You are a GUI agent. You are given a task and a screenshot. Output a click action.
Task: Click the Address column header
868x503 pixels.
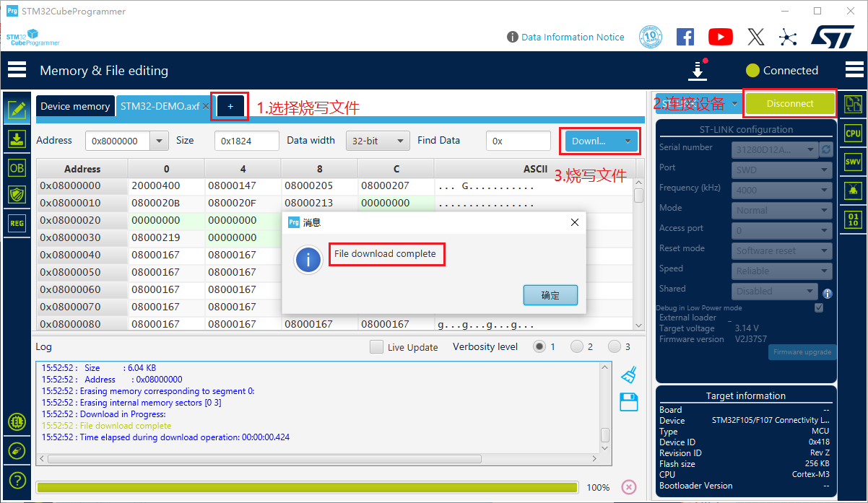[82, 169]
